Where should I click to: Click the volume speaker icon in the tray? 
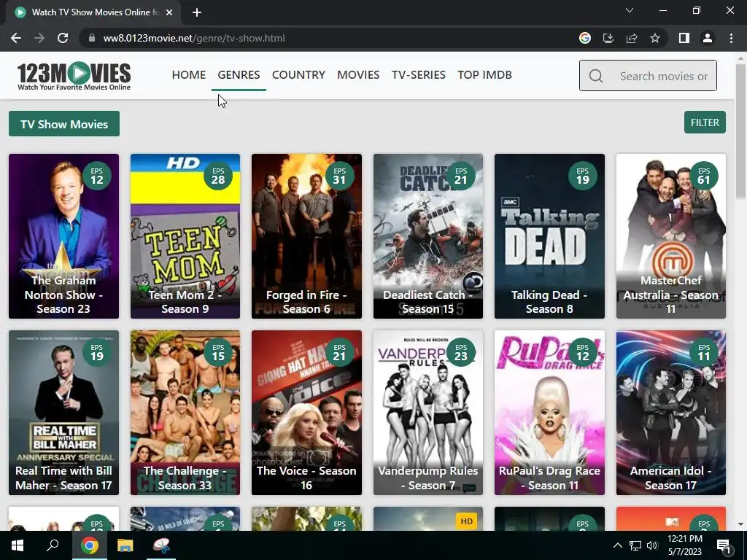click(x=652, y=545)
